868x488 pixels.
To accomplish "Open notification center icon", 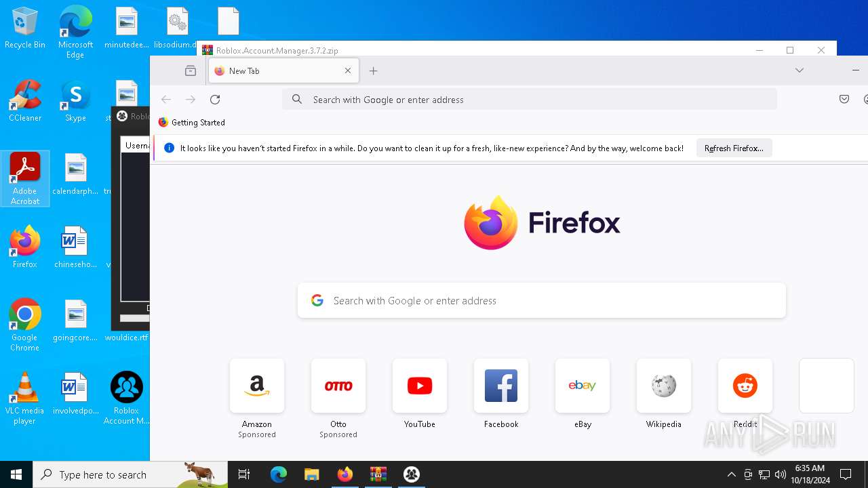I will click(x=846, y=474).
